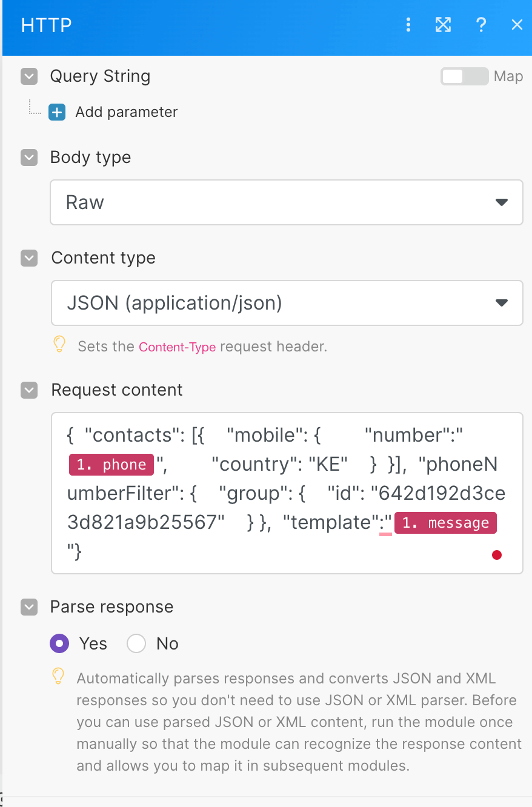Select No for Parse response
The height and width of the screenshot is (807, 532).
pyautogui.click(x=136, y=643)
